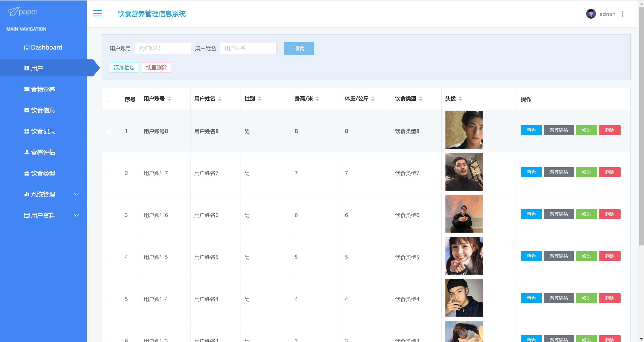Viewport: 644px width, 342px height.
Task: Open the three-dot menu beside admin
Action: click(622, 14)
